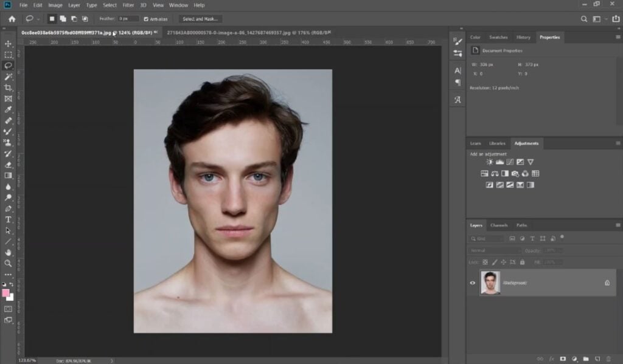Click the Home icon in options bar
The image size is (623, 364).
coord(12,19)
